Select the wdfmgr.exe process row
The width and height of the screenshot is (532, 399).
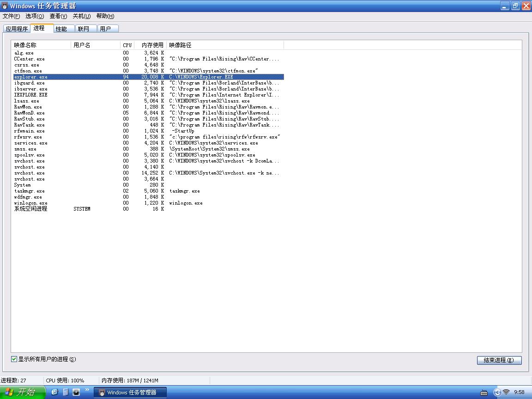pyautogui.click(x=149, y=197)
